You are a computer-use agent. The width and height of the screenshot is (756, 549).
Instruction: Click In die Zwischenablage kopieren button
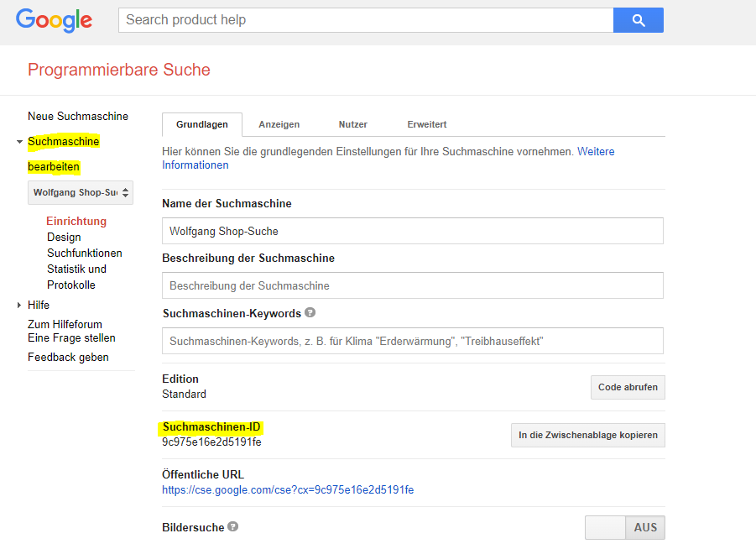[x=587, y=435]
